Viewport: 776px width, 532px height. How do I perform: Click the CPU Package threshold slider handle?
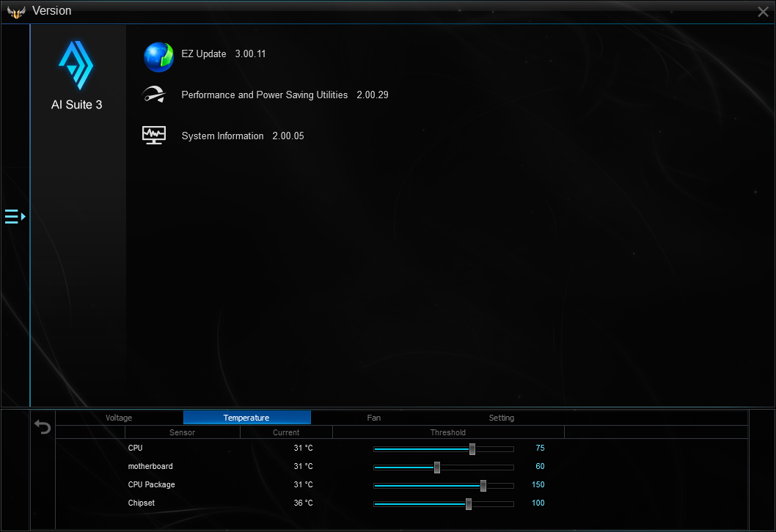[483, 486]
